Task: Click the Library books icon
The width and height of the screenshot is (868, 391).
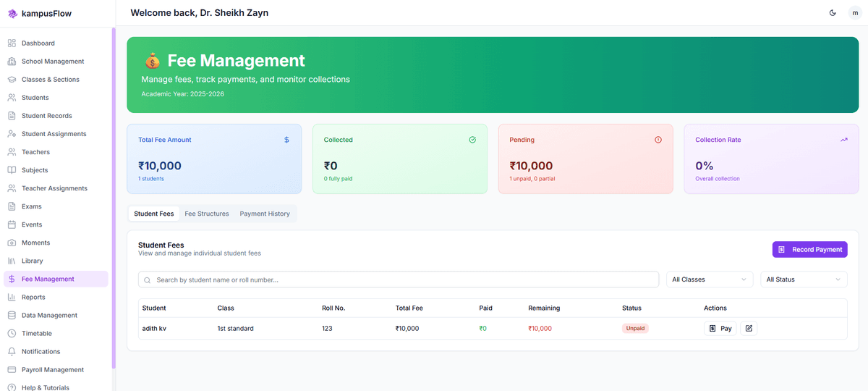Action: 12,261
